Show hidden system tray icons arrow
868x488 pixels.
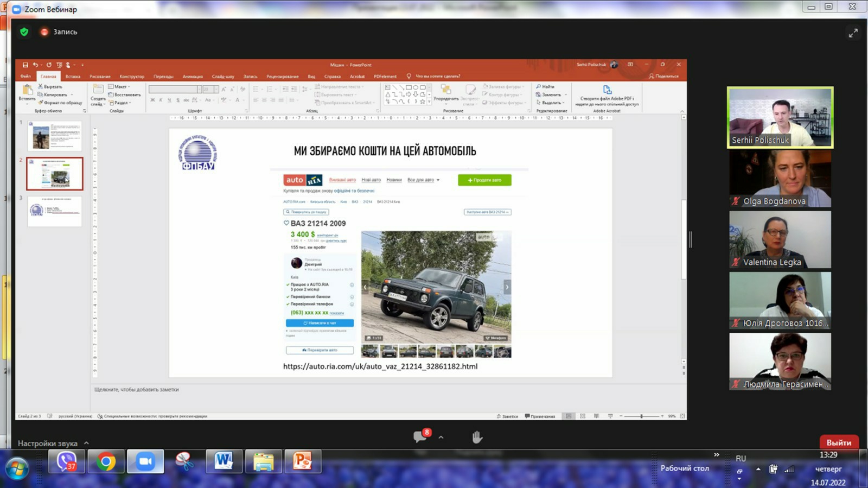(x=758, y=469)
